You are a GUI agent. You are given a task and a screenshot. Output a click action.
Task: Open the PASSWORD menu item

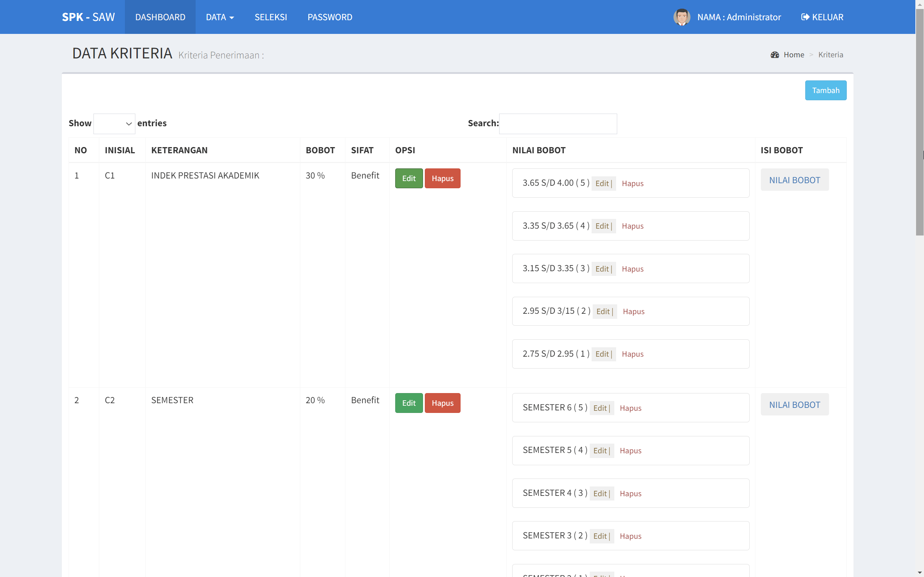tap(330, 17)
